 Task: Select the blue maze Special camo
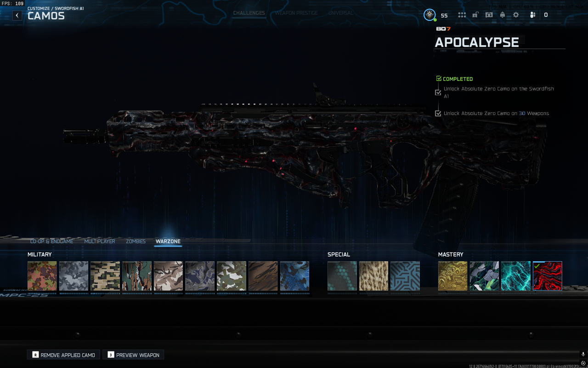click(405, 276)
